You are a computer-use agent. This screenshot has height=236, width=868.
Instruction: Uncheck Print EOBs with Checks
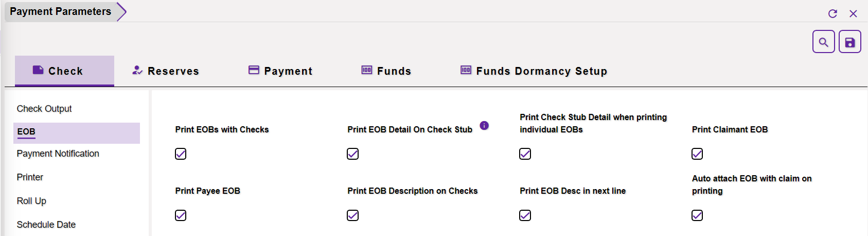(x=181, y=154)
